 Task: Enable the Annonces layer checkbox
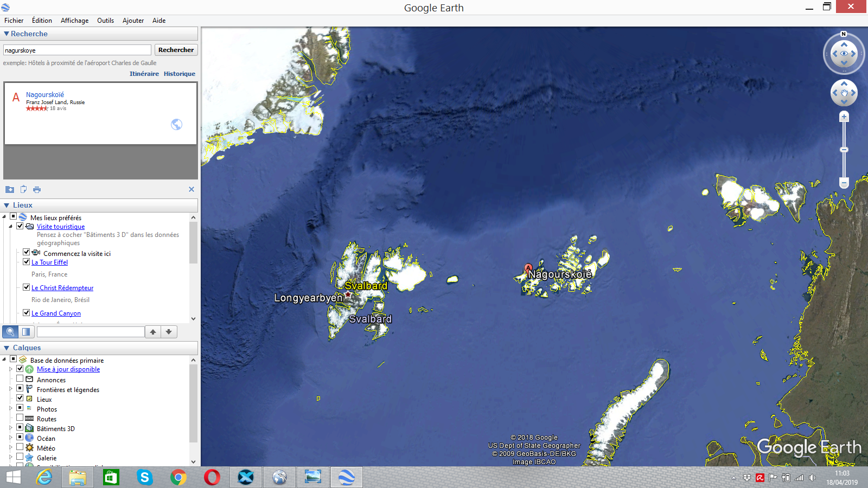pos(20,378)
